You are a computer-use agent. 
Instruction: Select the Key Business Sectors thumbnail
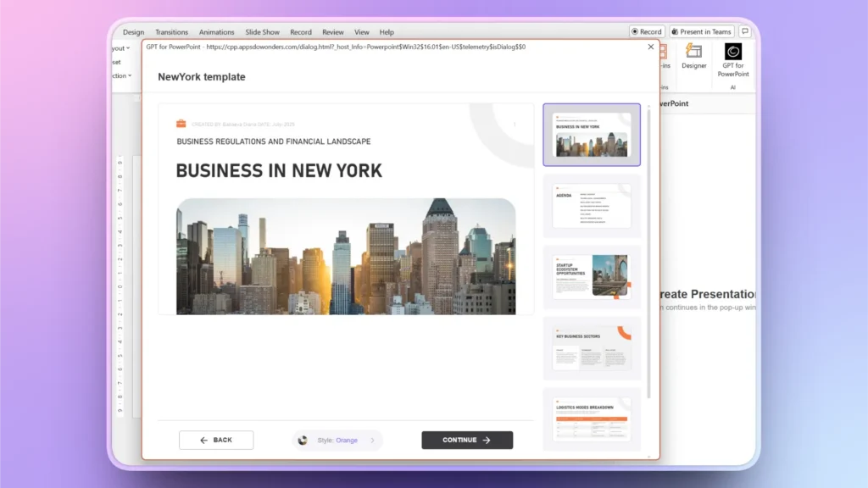[x=592, y=348]
